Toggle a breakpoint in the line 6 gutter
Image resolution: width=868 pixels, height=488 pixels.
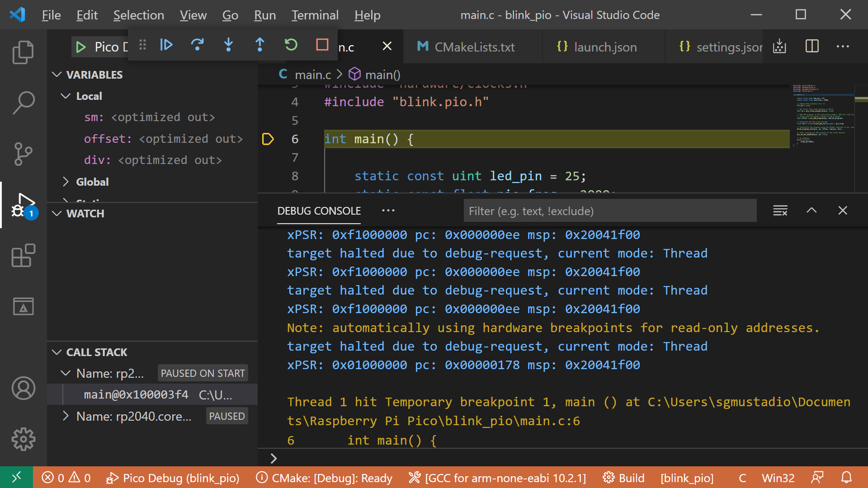click(x=268, y=139)
